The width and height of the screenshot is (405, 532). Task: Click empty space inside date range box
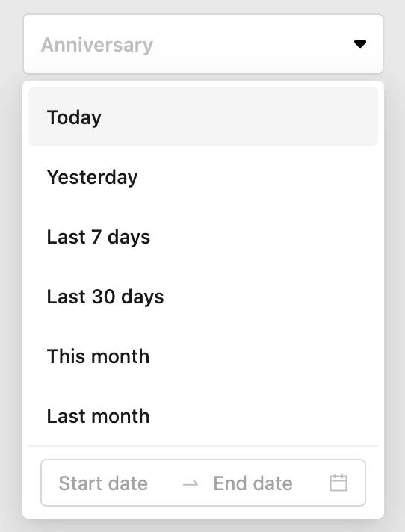coord(310,483)
